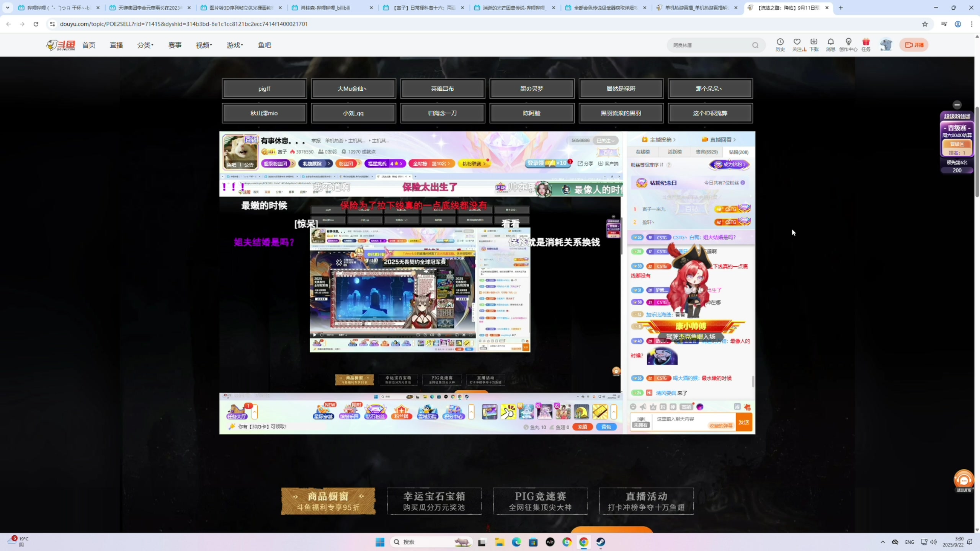Viewport: 980px width, 551px height.
Task: Select the pointing hand gift
Action: 508,412
